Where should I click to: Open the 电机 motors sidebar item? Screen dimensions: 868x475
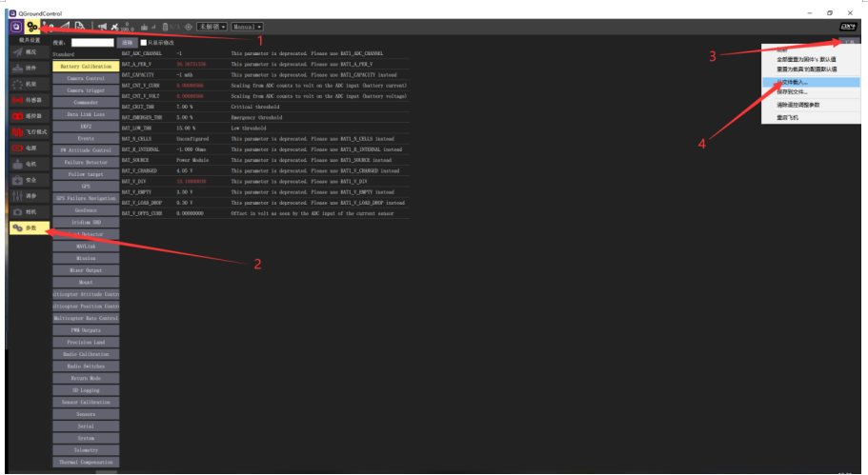(x=30, y=165)
